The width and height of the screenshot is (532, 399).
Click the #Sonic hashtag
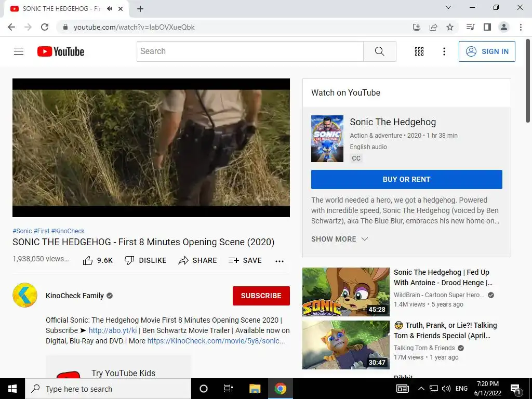(x=22, y=231)
